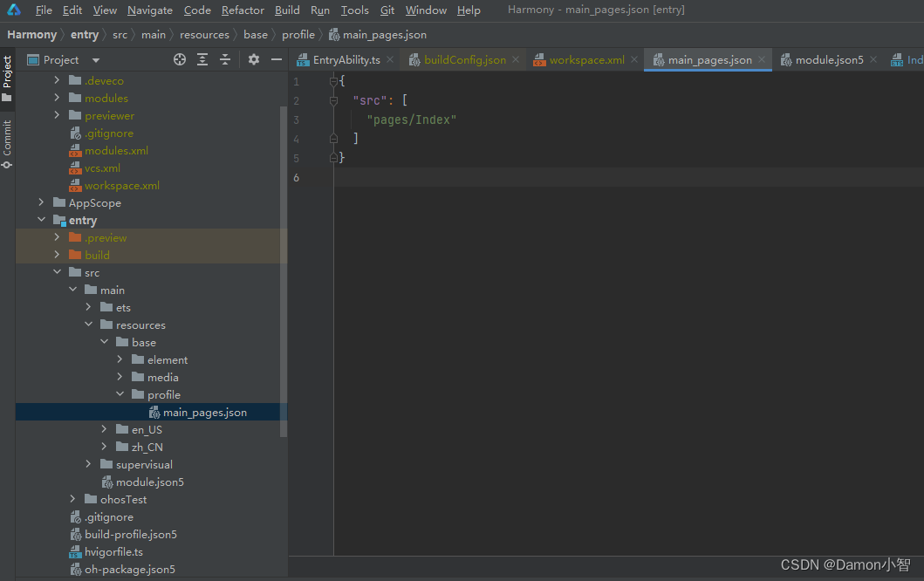Viewport: 924px width, 581px height.
Task: Switch to the EntryAbility.ts tab
Action: click(x=346, y=60)
